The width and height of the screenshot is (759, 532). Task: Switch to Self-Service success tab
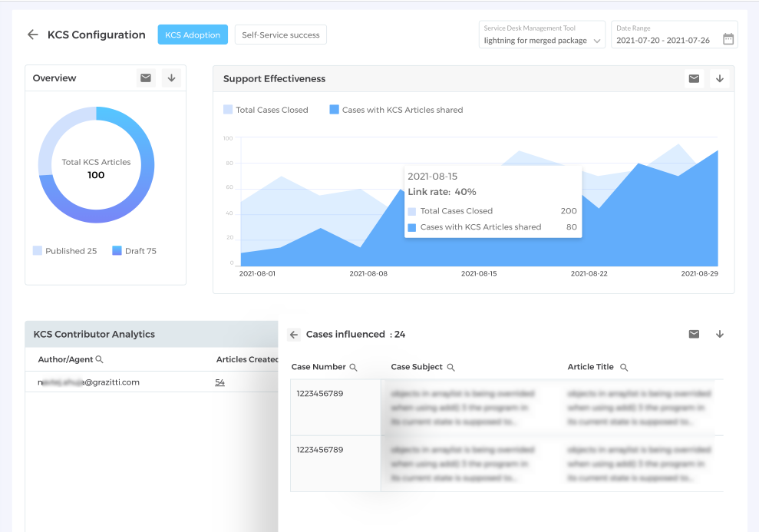[x=281, y=35]
